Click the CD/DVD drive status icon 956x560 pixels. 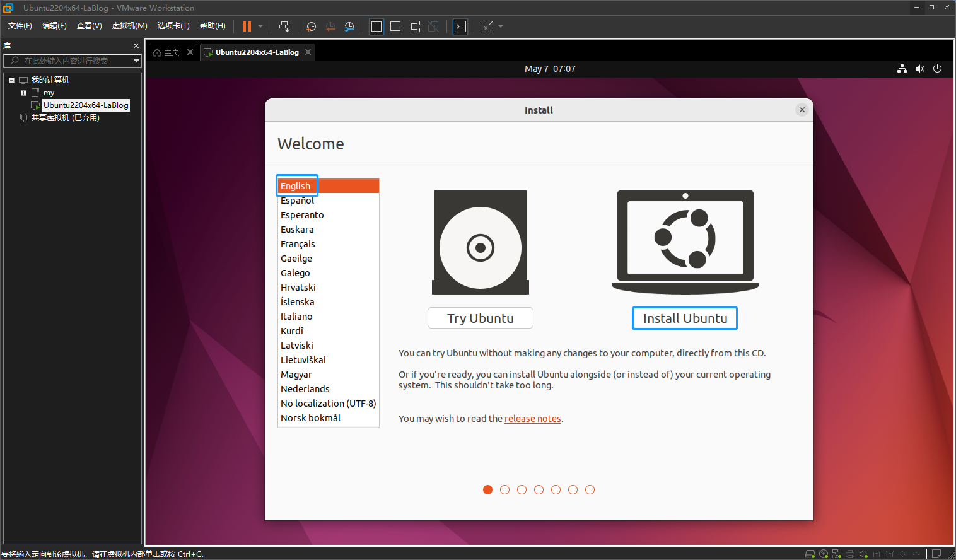tap(824, 554)
